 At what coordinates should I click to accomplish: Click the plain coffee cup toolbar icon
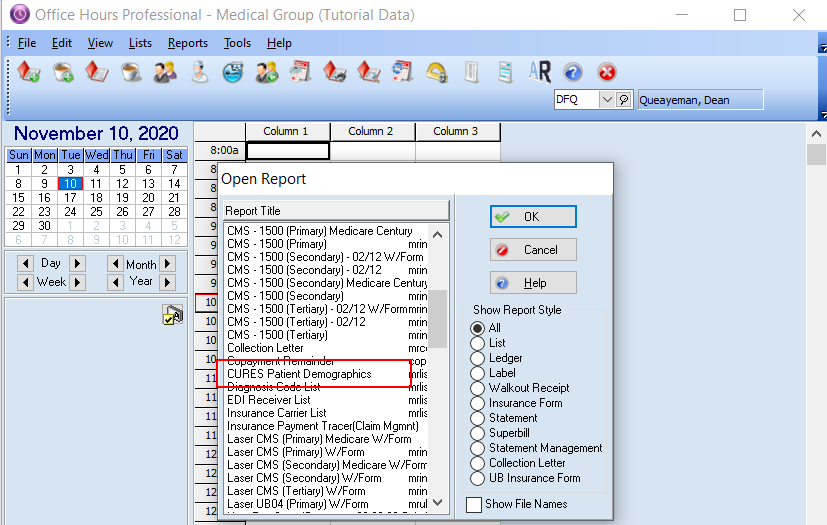click(131, 72)
